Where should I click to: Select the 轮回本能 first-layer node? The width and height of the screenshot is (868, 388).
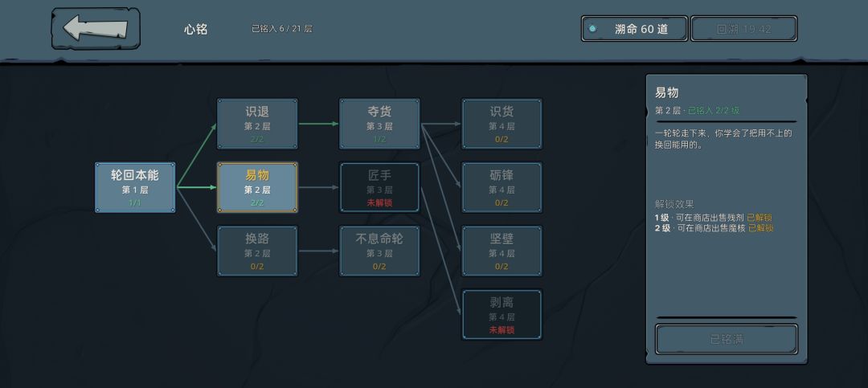click(x=135, y=188)
